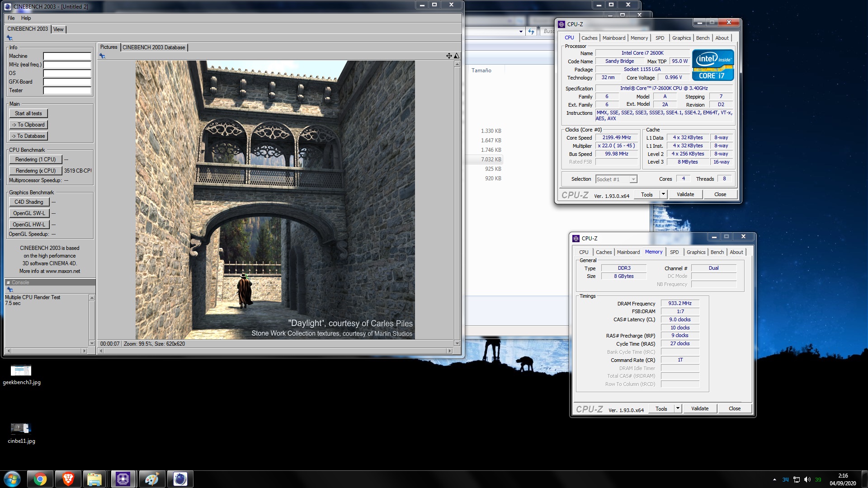
Task: Open File Explorer taskbar icon
Action: [x=94, y=479]
